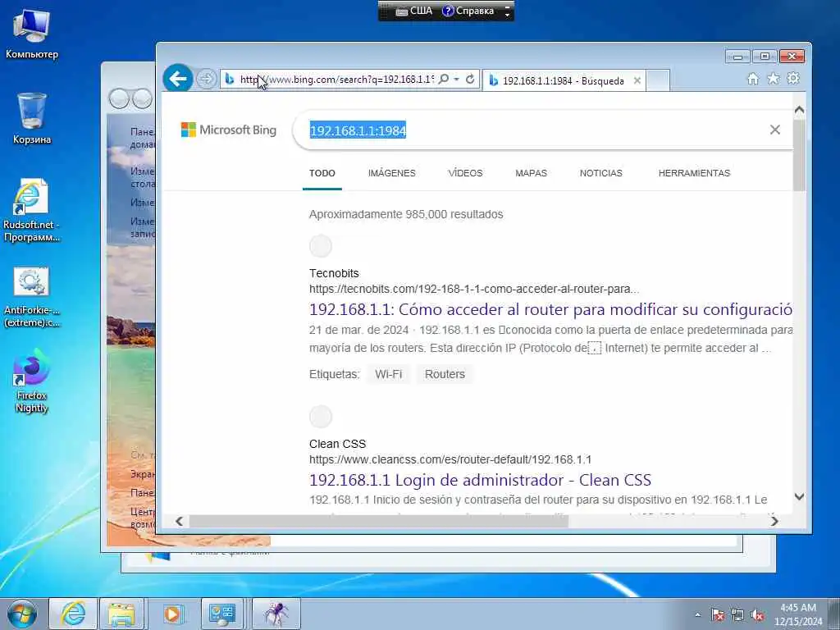Click the Wi-Fi tag button
Screen dimensions: 840x630
[388, 374]
